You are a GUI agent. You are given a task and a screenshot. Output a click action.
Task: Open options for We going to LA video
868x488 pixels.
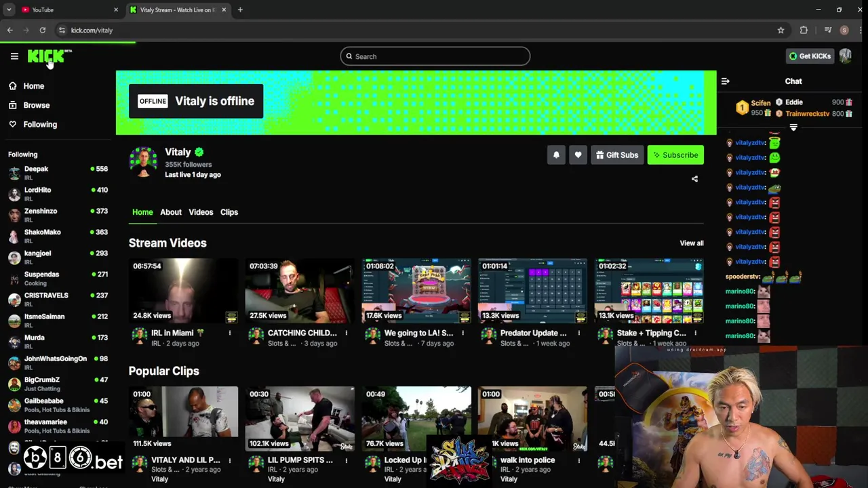(x=462, y=333)
